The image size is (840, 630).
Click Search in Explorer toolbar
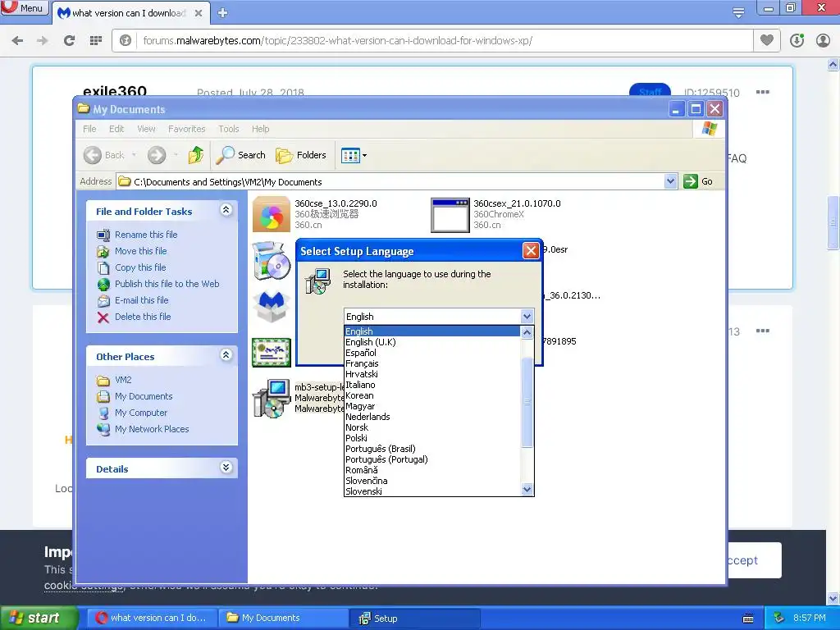[x=240, y=155]
